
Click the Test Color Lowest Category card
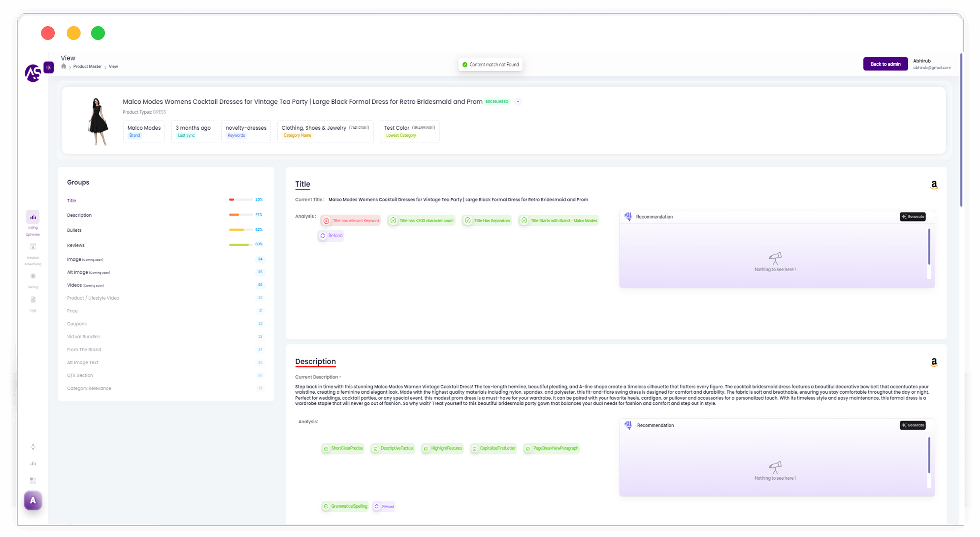[409, 131]
